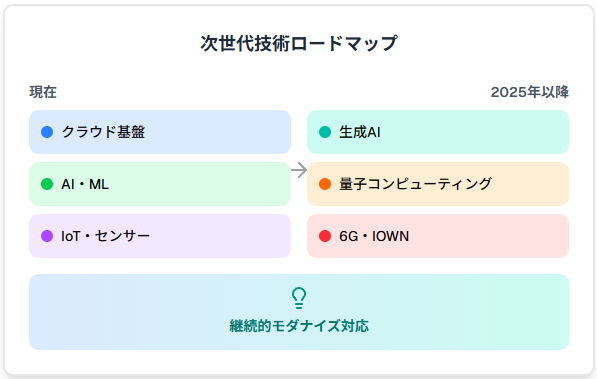Click the blue dot beside クラウド基盤
This screenshot has height=379, width=597.
pyautogui.click(x=47, y=132)
